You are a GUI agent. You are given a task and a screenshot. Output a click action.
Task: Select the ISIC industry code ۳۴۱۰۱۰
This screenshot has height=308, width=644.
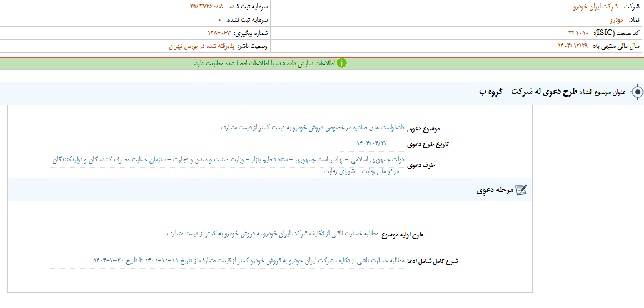tap(578, 33)
